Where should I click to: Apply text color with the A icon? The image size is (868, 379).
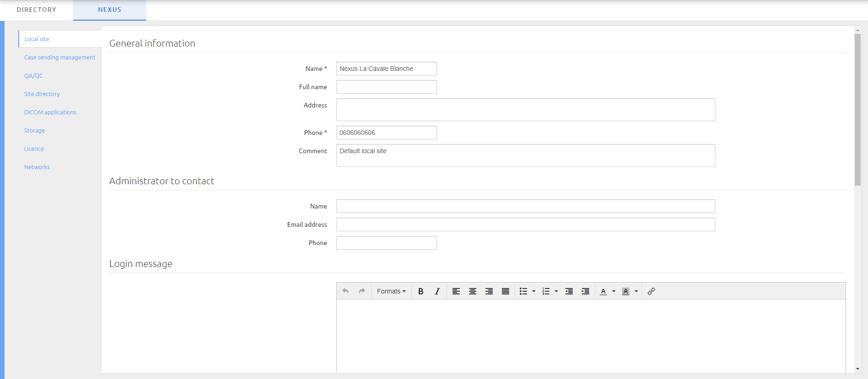pyautogui.click(x=603, y=291)
